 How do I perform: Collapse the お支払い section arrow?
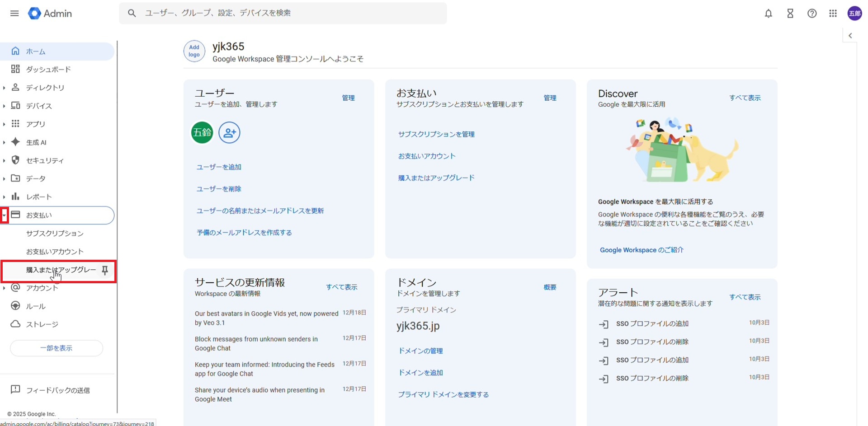click(4, 215)
